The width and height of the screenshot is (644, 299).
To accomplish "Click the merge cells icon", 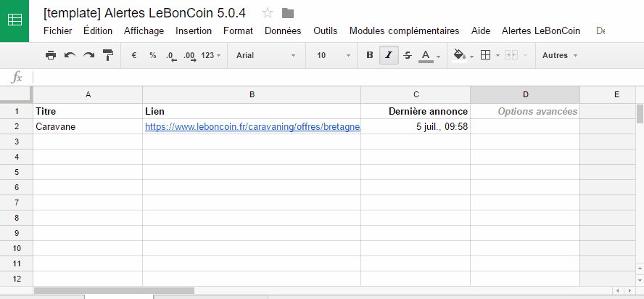I will coord(511,55).
